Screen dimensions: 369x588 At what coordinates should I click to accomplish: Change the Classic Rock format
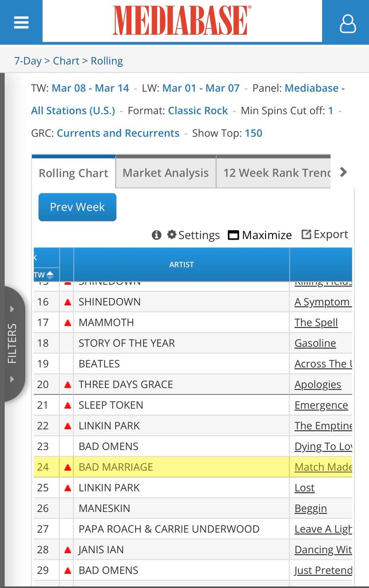pyautogui.click(x=198, y=111)
